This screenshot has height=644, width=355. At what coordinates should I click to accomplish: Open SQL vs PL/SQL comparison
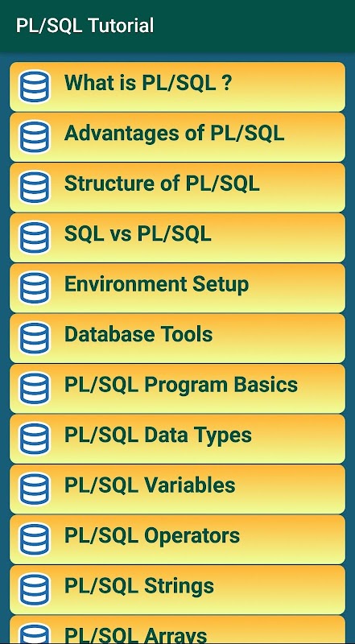pyautogui.click(x=177, y=237)
